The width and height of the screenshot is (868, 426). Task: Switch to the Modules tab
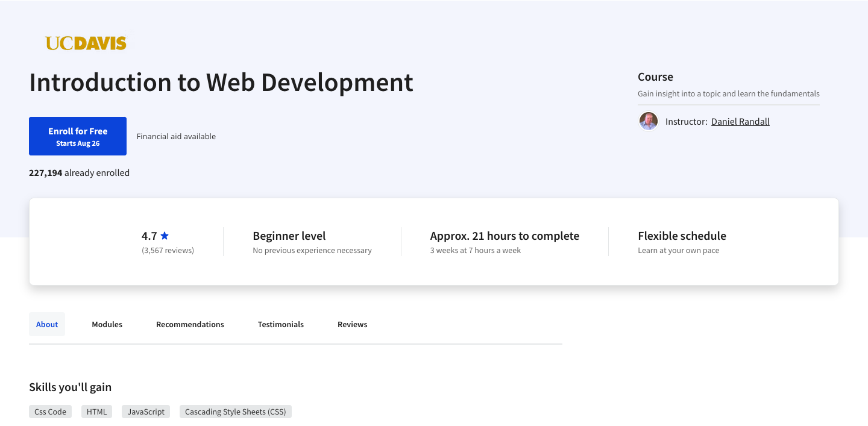(107, 324)
